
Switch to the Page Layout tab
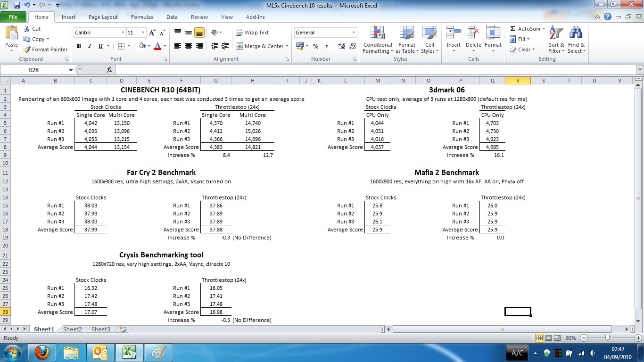(x=103, y=17)
